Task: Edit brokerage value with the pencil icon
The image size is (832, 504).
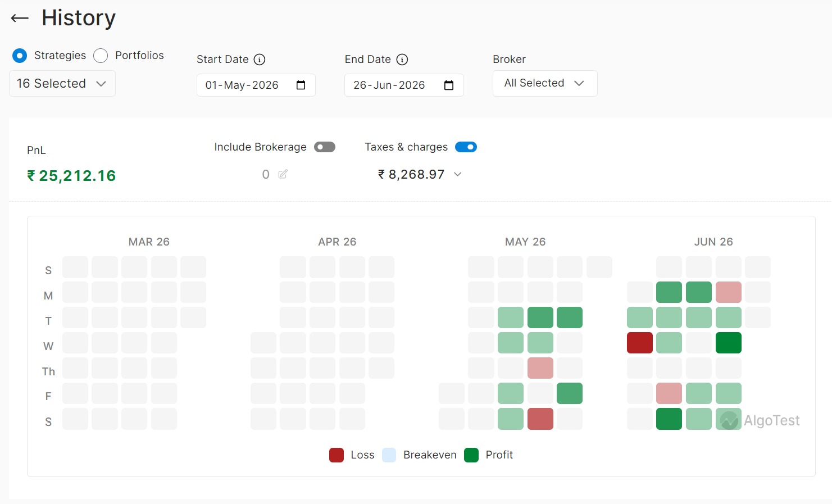Action: 283,174
